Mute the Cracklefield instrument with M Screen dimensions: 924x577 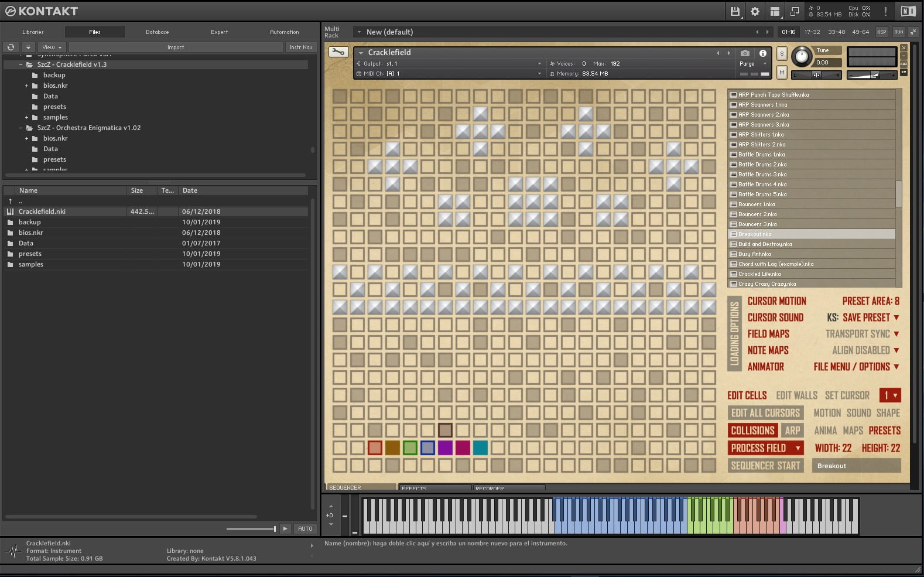[x=781, y=71]
